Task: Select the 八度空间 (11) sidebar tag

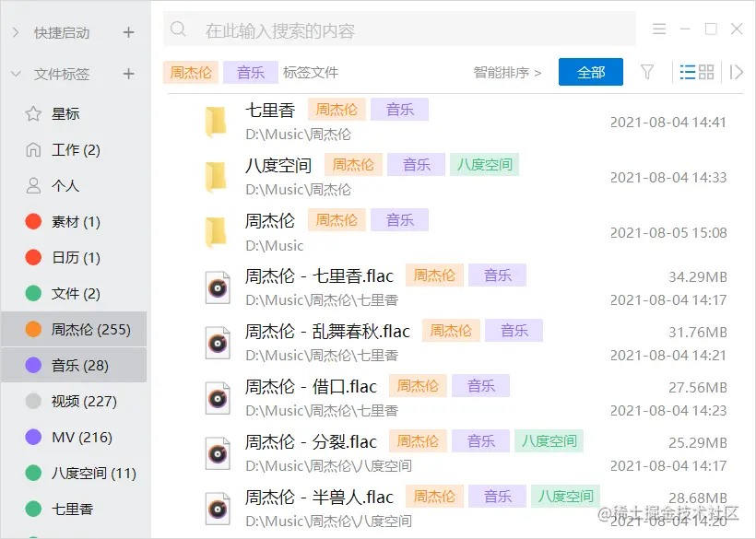Action: [75, 473]
